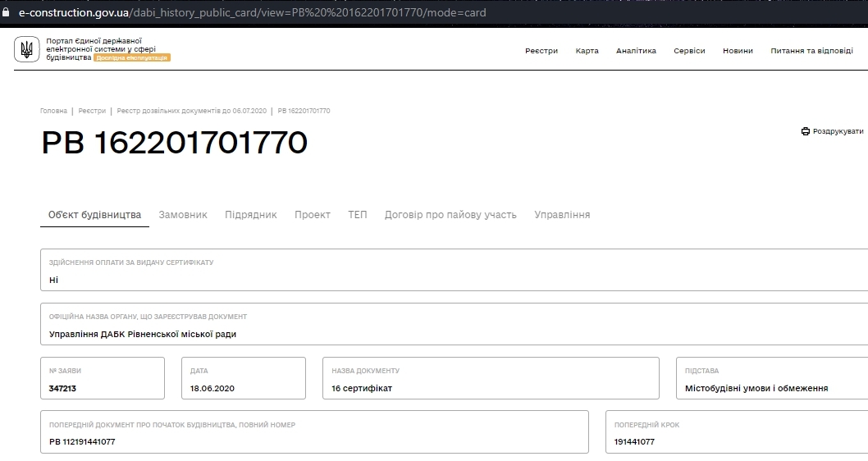
Task: Click the Попередній крок field label
Action: (x=646, y=425)
